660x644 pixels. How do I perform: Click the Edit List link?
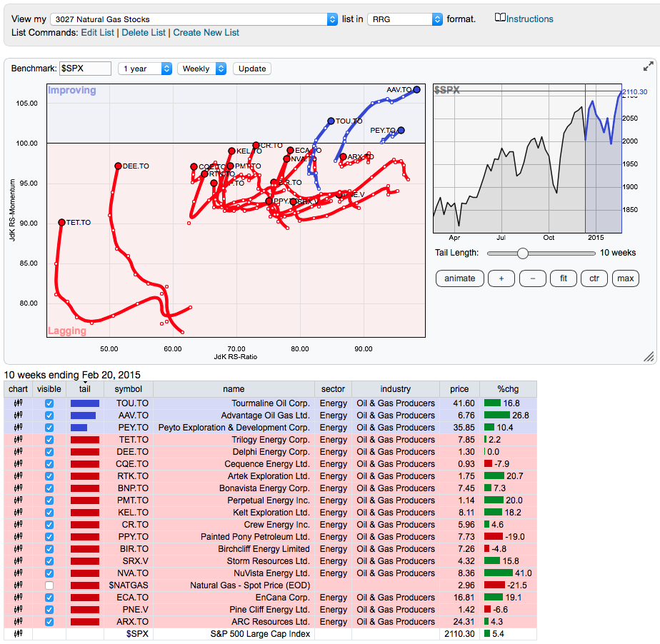97,33
